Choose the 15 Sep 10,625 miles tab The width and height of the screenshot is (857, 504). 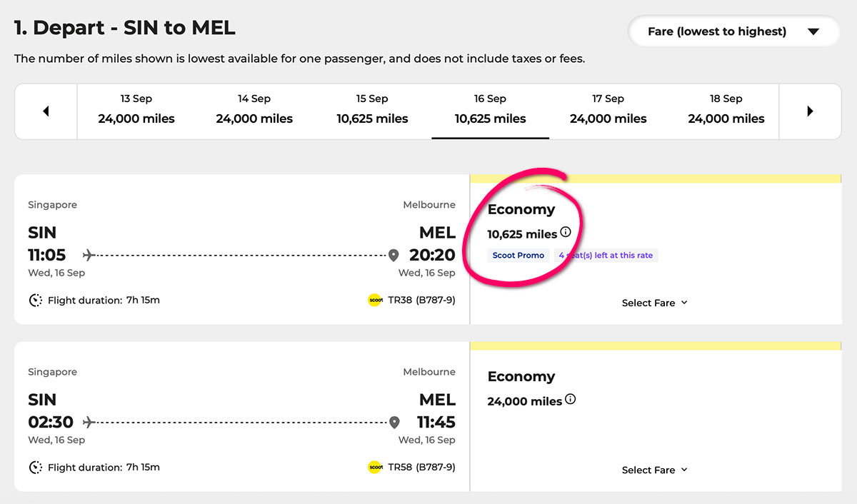coord(372,111)
